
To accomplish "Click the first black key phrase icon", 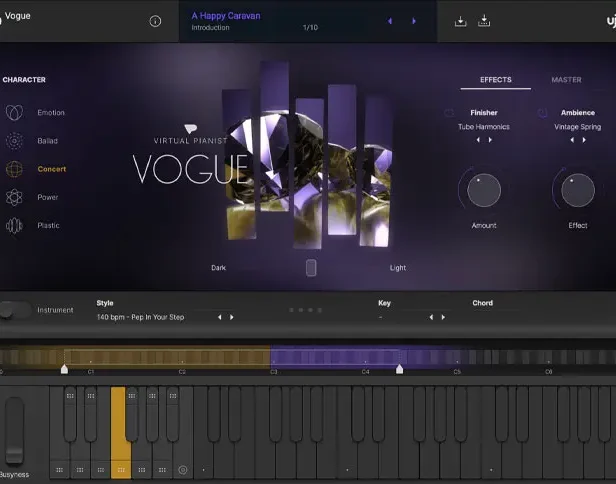I will [70, 396].
